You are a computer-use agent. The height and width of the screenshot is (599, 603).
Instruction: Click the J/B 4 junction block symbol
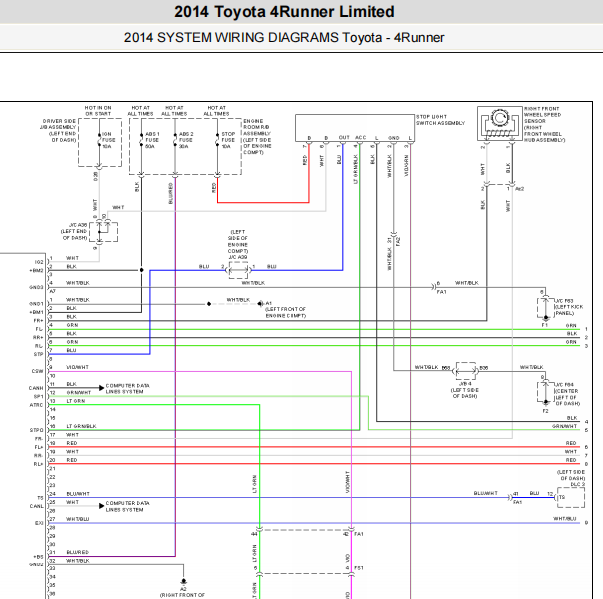466,371
